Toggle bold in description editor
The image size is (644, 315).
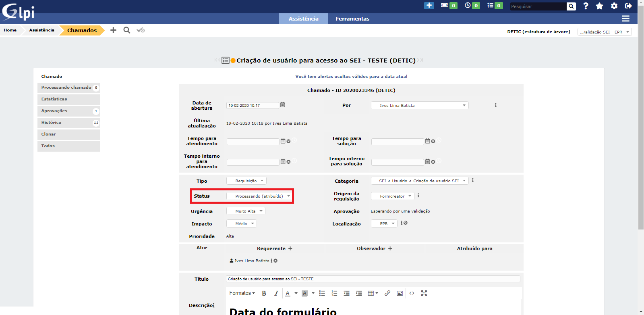(x=264, y=293)
